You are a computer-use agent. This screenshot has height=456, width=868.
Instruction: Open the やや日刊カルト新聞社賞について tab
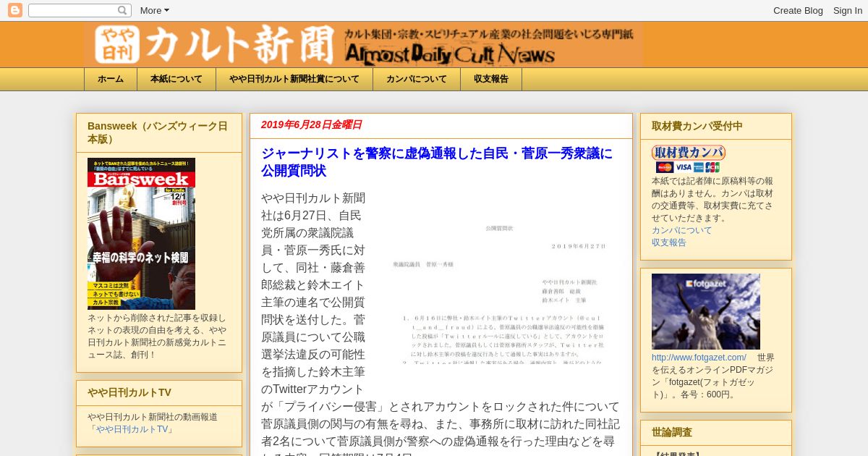point(294,79)
